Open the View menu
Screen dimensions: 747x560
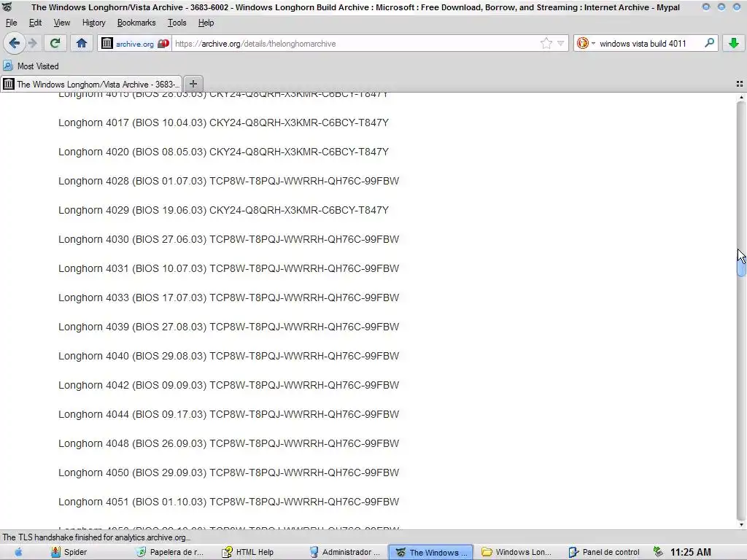pyautogui.click(x=61, y=23)
